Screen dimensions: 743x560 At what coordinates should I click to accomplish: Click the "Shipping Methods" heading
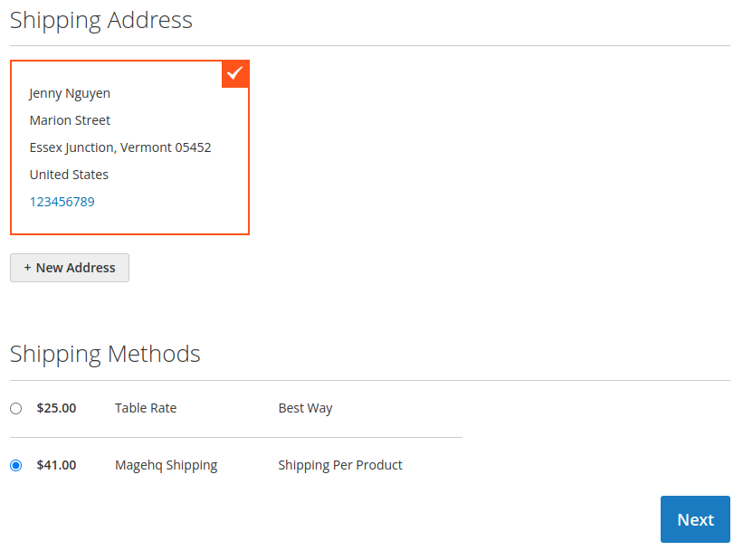click(x=105, y=355)
